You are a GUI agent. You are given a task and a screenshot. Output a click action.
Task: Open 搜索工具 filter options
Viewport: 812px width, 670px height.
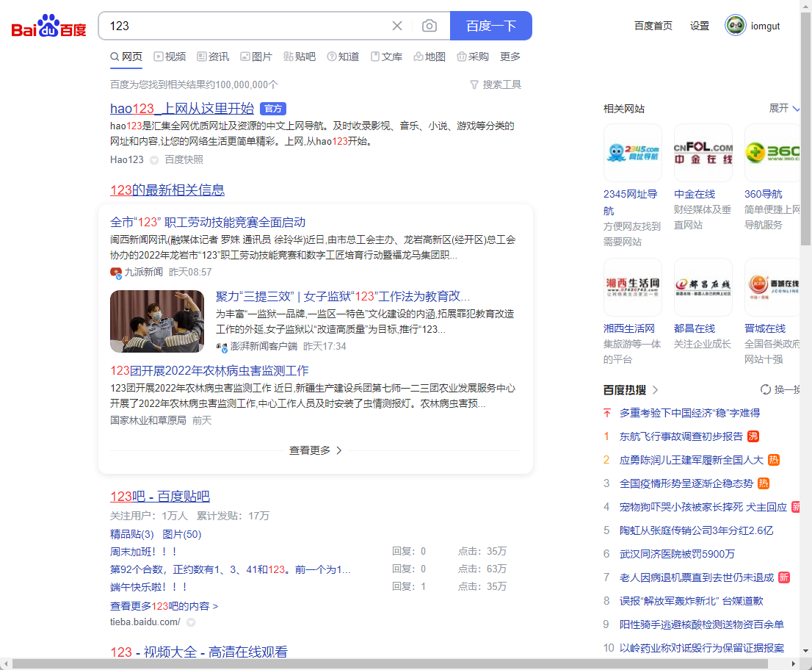tap(496, 84)
